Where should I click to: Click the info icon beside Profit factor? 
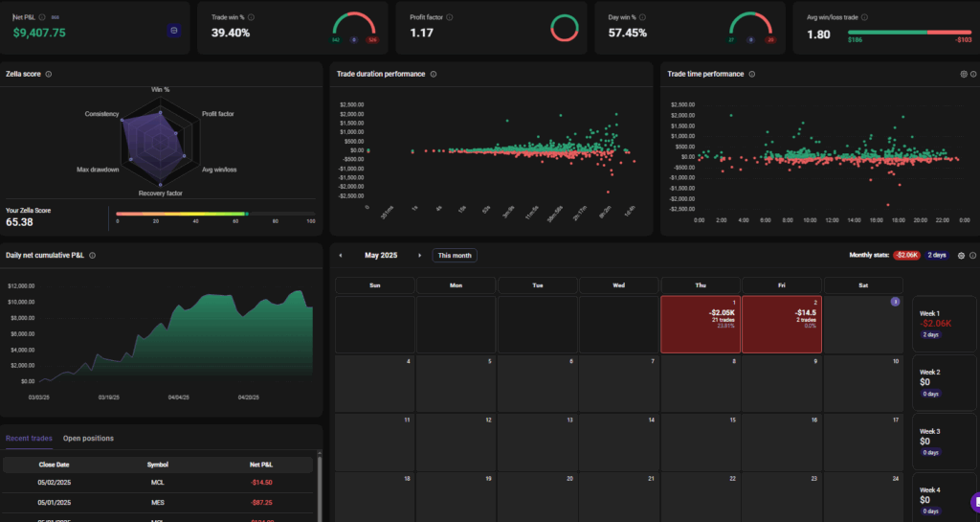(x=450, y=17)
